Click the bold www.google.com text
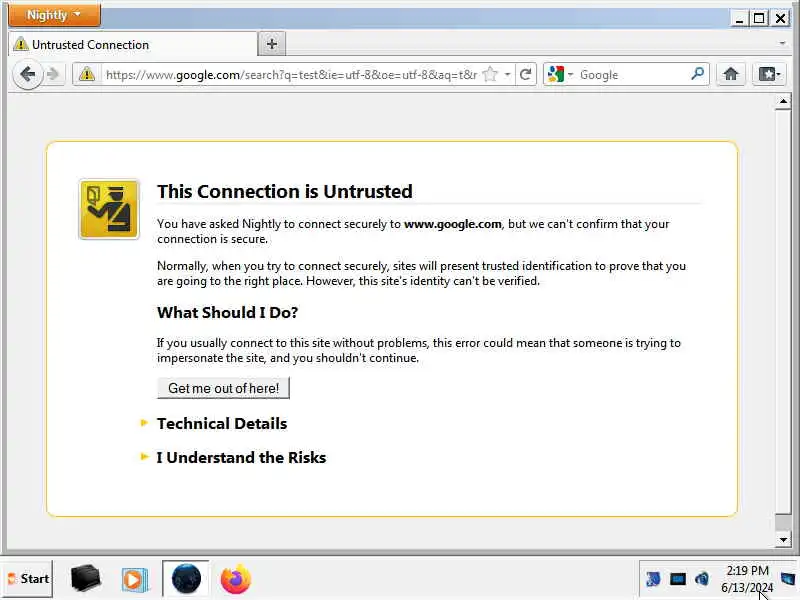This screenshot has width=800, height=600. (x=453, y=224)
